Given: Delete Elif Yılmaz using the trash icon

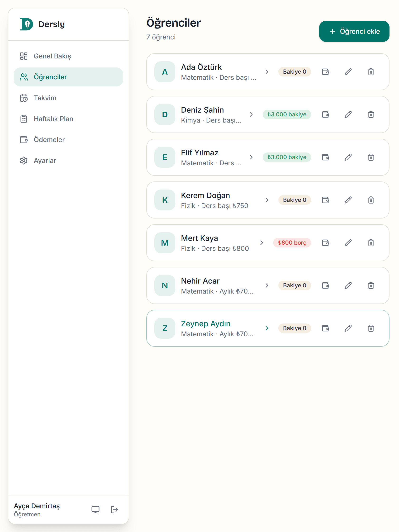Looking at the screenshot, I should coord(371,157).
